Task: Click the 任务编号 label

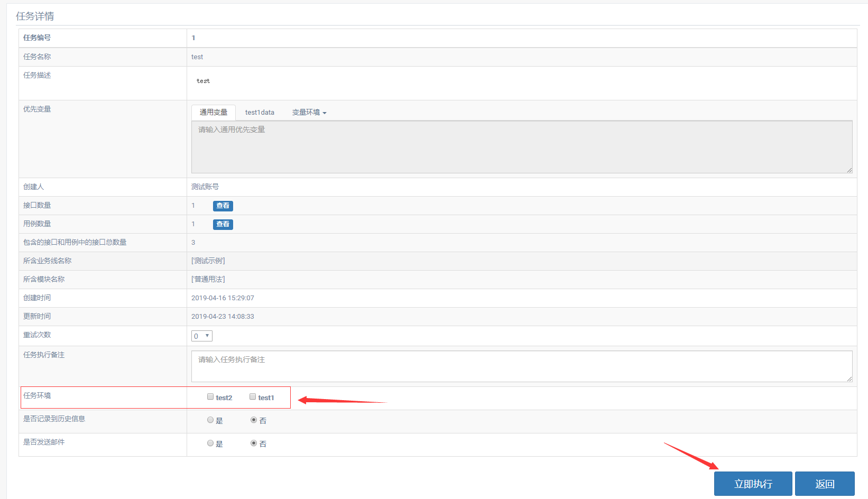Action: tap(37, 38)
